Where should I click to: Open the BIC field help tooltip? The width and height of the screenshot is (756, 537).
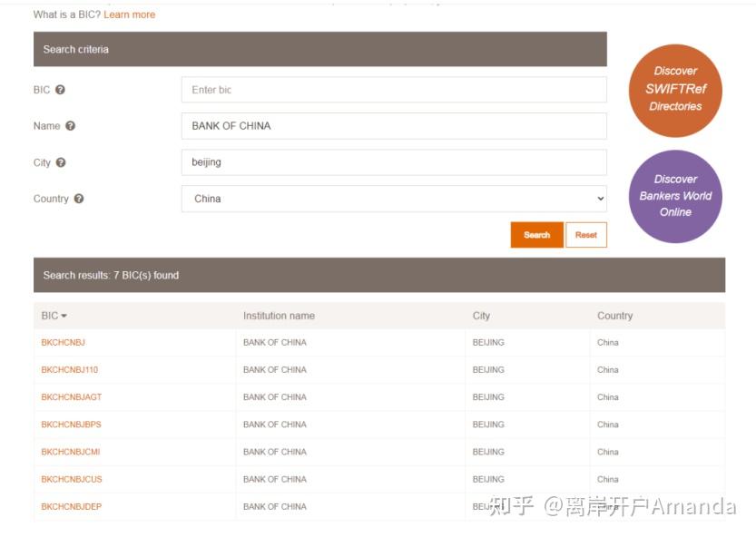pyautogui.click(x=61, y=90)
